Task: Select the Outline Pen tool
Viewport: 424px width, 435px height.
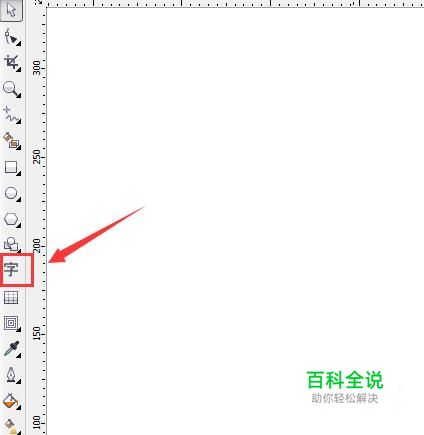Action: tap(12, 375)
